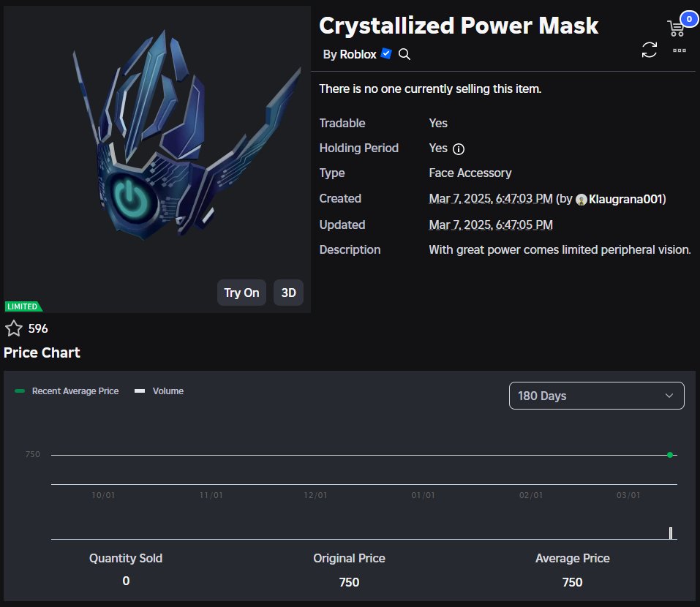The height and width of the screenshot is (607, 700).
Task: Click the 'no one currently selling' message
Action: pos(430,88)
